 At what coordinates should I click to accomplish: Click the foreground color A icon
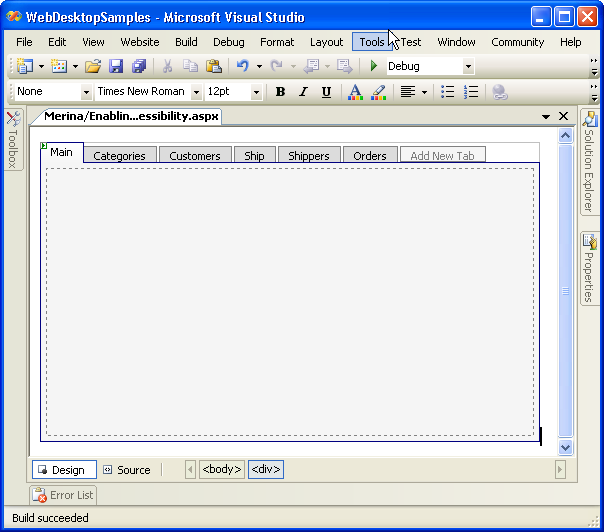click(354, 92)
